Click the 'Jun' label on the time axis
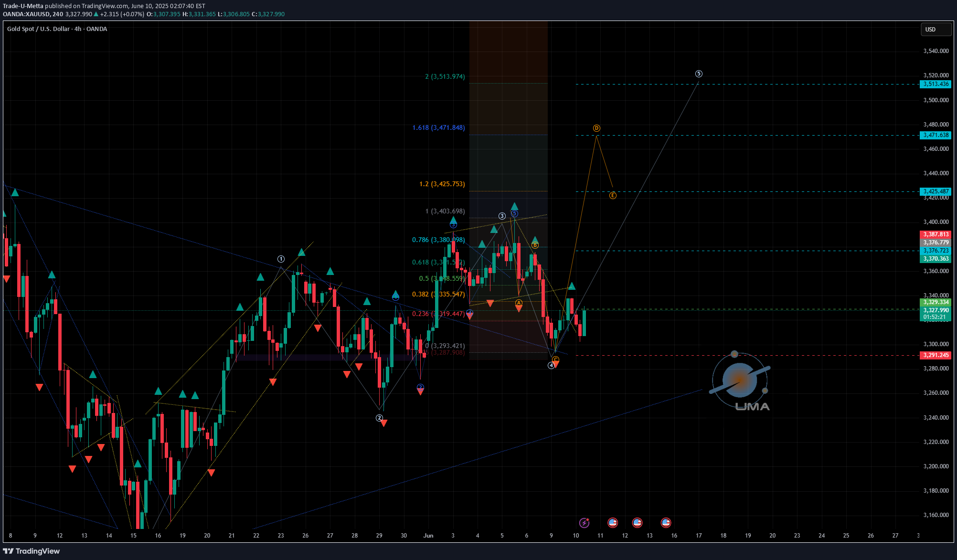This screenshot has height=560, width=957. [x=428, y=536]
